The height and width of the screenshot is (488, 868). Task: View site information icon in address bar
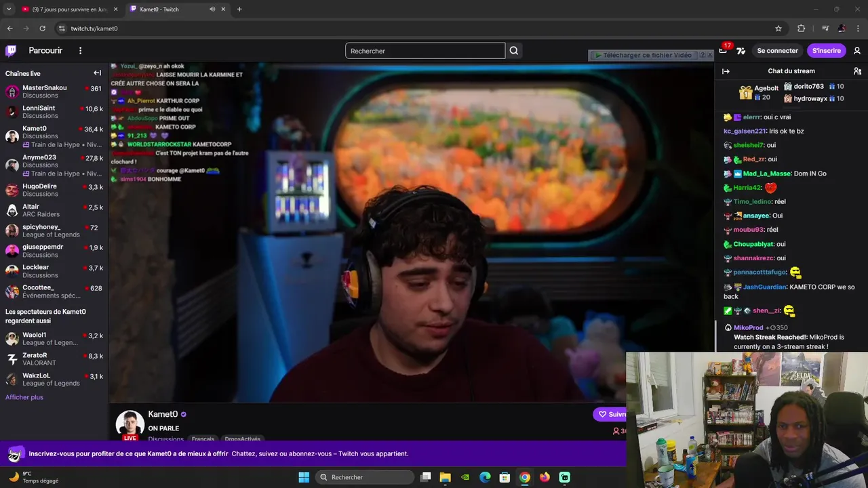[62, 28]
